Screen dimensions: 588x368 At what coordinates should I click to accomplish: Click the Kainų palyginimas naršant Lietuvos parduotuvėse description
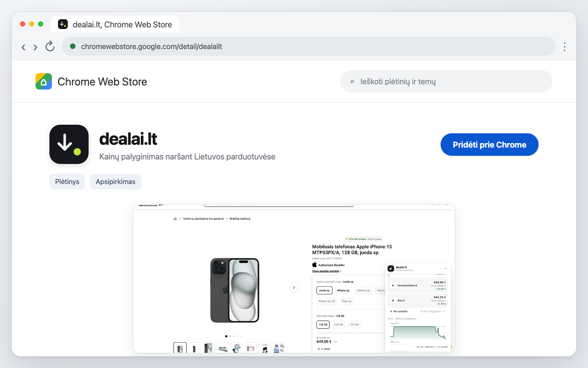point(187,157)
